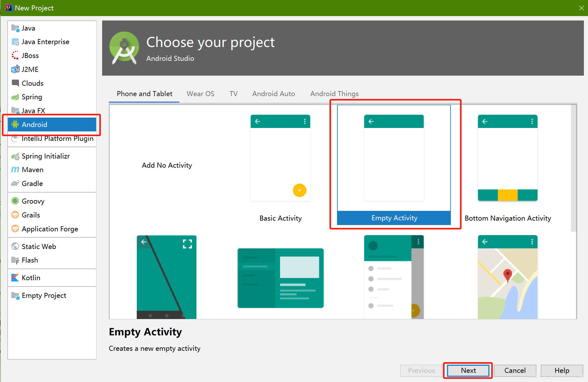This screenshot has height=382, width=588.
Task: Select the Spring Initializr entry
Action: coord(52,156)
